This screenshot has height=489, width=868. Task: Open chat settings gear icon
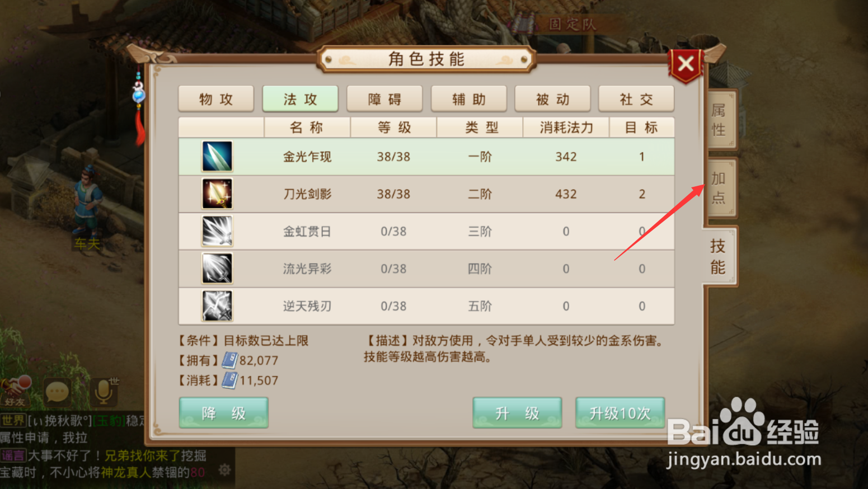[225, 469]
